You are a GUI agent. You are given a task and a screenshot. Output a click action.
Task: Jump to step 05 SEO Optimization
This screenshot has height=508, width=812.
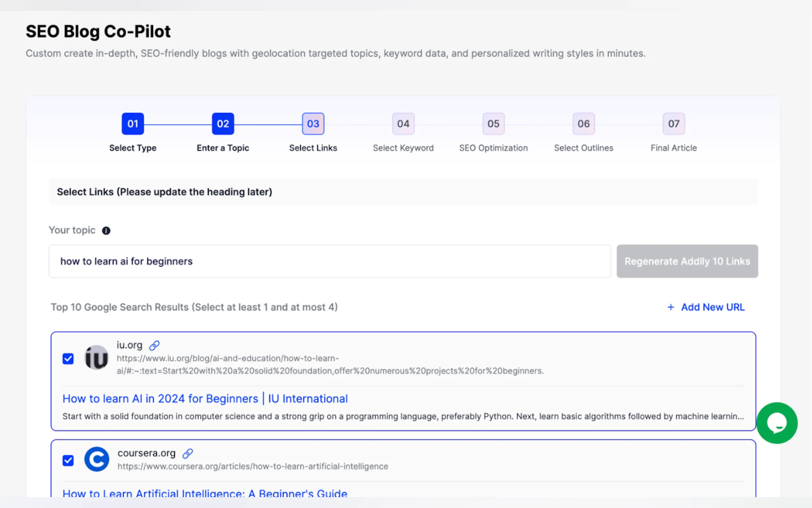click(x=494, y=124)
